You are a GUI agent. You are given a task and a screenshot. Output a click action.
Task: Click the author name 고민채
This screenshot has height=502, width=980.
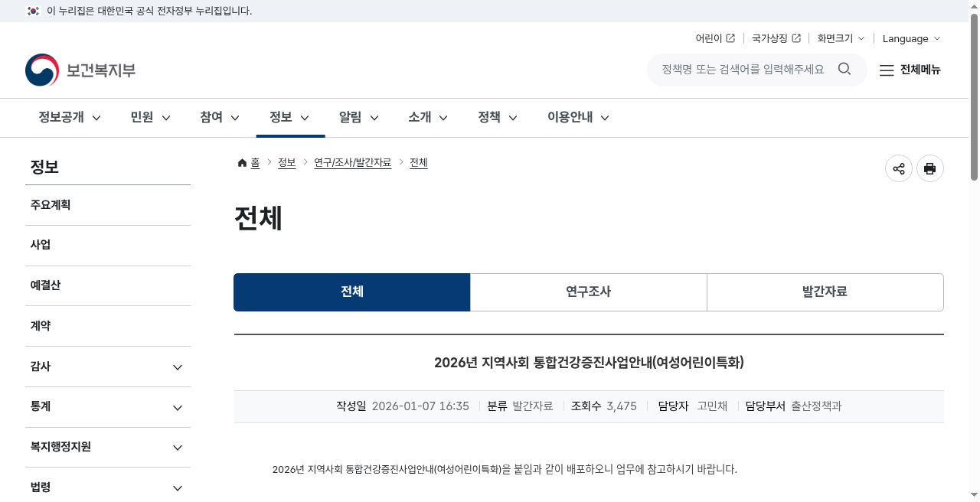(712, 406)
